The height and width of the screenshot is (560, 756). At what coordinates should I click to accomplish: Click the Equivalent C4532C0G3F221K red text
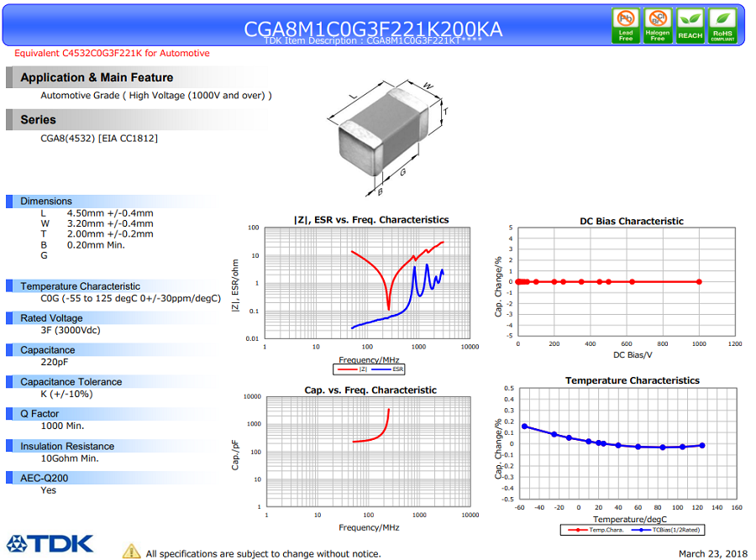[112, 53]
